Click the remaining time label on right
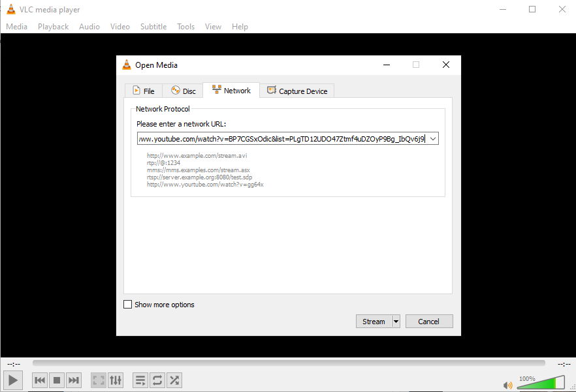Image resolution: width=576 pixels, height=392 pixels. (564, 364)
